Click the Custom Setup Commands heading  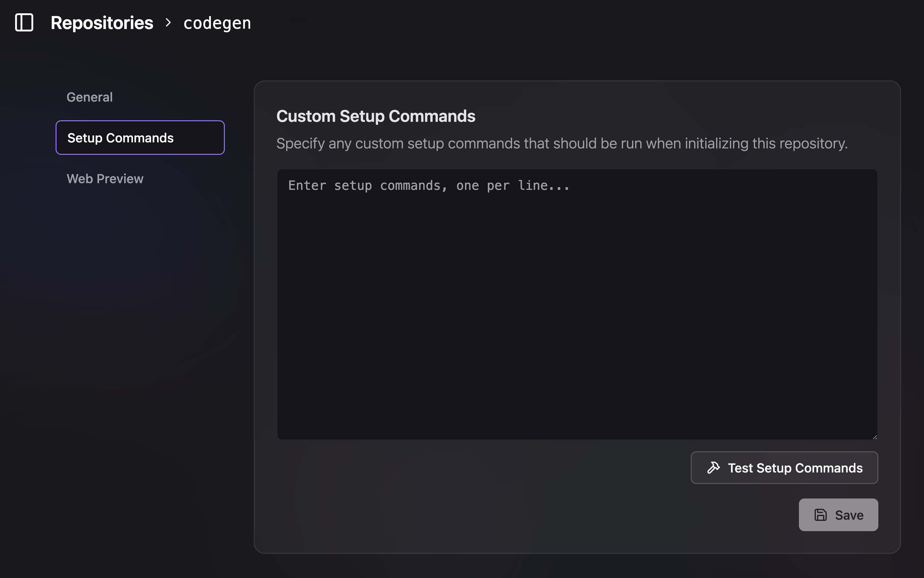[376, 115]
